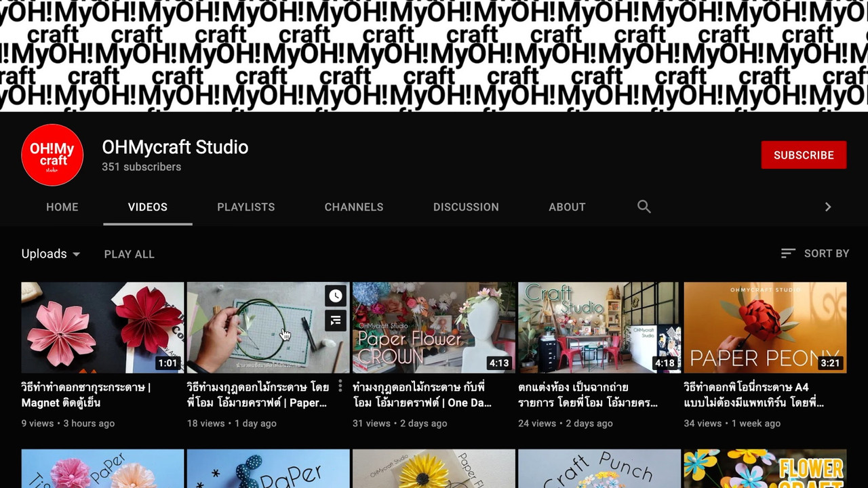Open video title ending 'โอ้มายคราฟต์ | Paper...'
Image resolution: width=868 pixels, height=488 pixels.
pyautogui.click(x=258, y=395)
